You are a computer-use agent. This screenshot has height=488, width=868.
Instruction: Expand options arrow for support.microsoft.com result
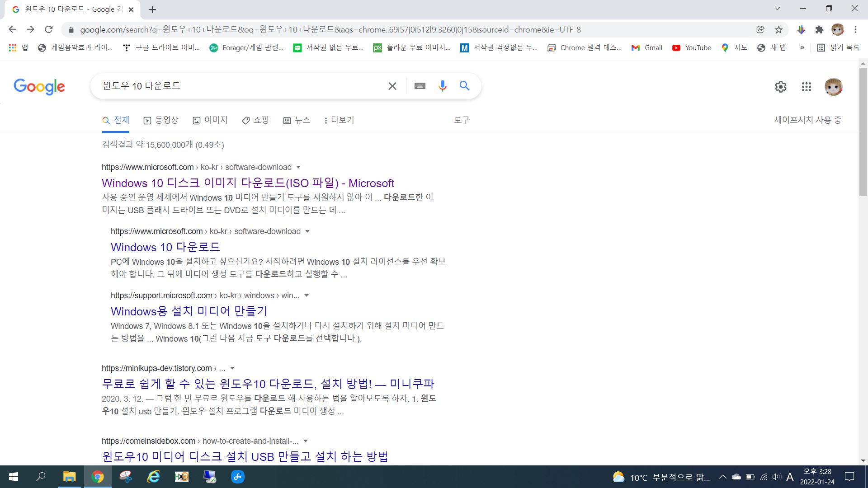[x=307, y=296]
